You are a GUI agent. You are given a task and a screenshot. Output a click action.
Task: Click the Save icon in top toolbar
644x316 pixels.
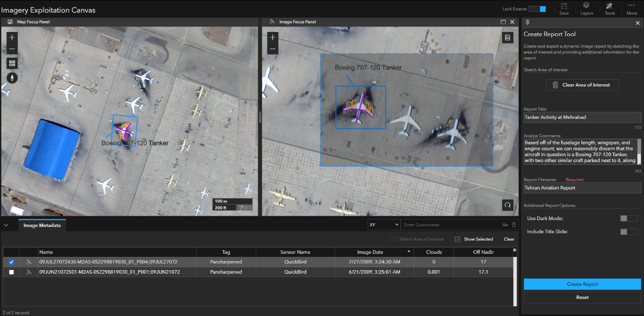[564, 6]
